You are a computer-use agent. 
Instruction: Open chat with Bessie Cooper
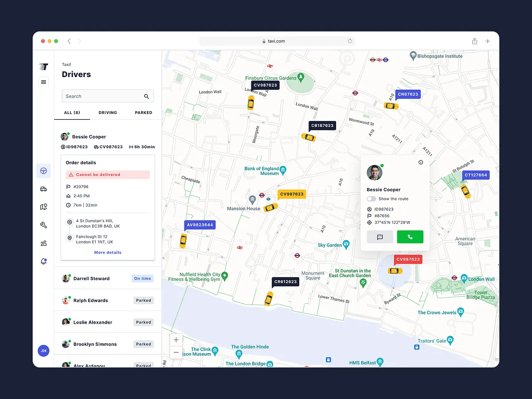pyautogui.click(x=380, y=237)
